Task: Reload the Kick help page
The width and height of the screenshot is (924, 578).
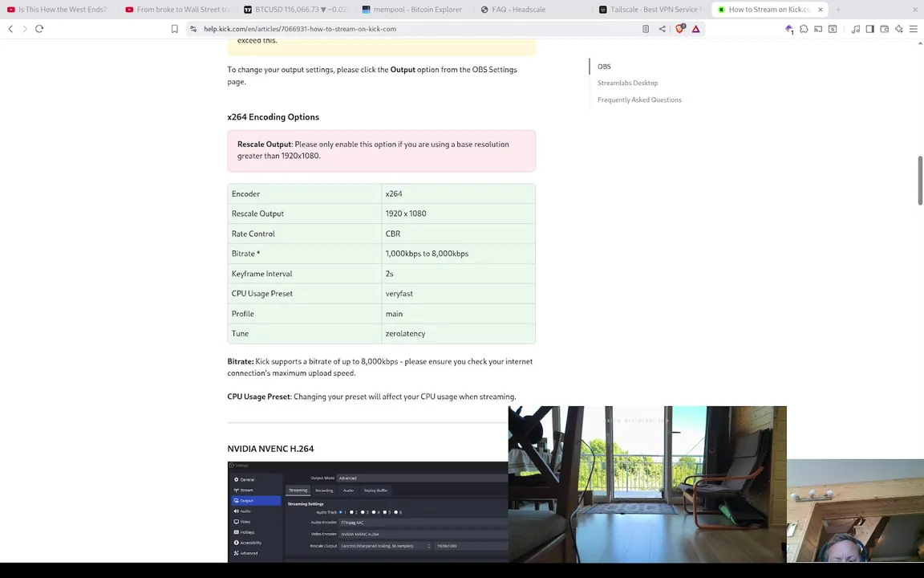Action: pos(39,29)
